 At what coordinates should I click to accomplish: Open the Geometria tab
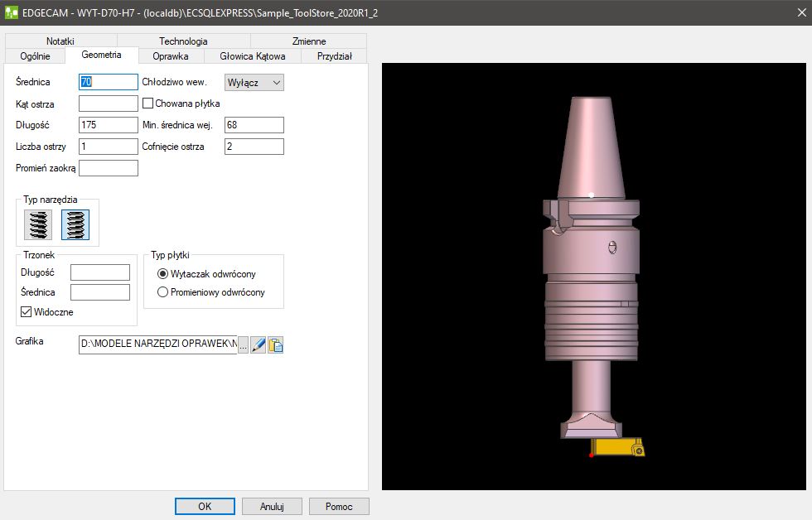(x=101, y=55)
